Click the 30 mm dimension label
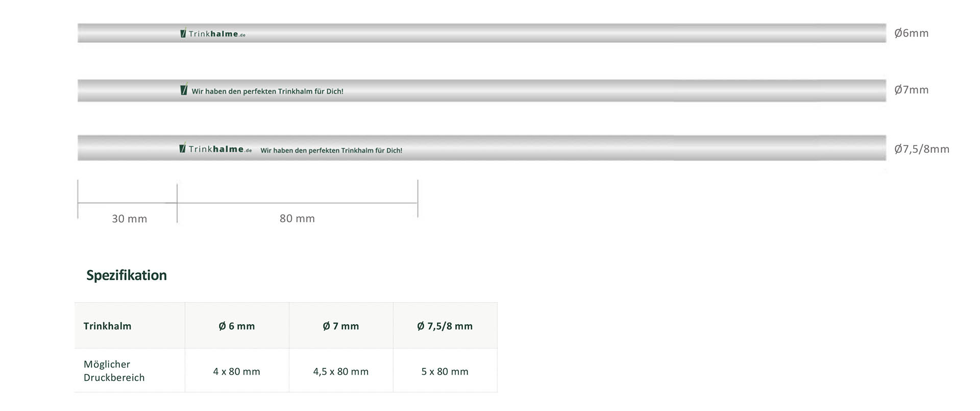The height and width of the screenshot is (411, 980). (x=129, y=219)
